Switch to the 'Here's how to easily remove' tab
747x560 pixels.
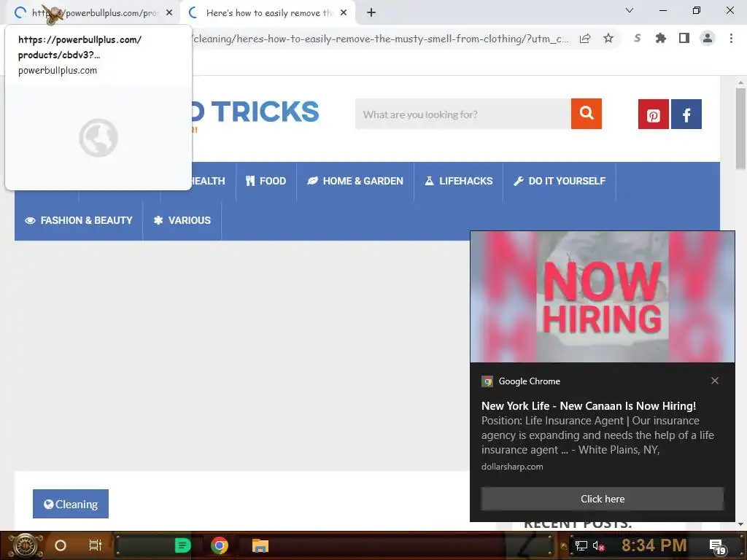click(268, 13)
